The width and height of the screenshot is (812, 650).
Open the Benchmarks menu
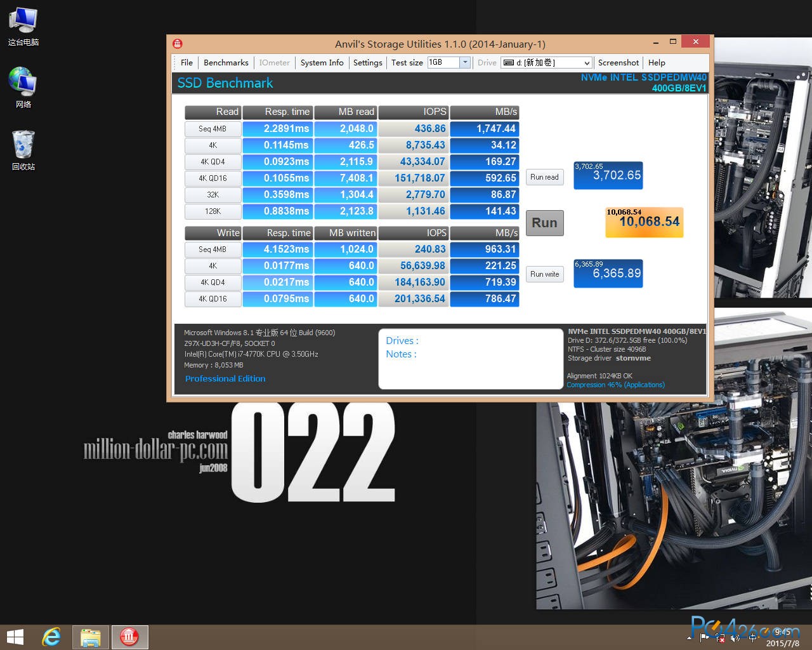click(x=226, y=63)
